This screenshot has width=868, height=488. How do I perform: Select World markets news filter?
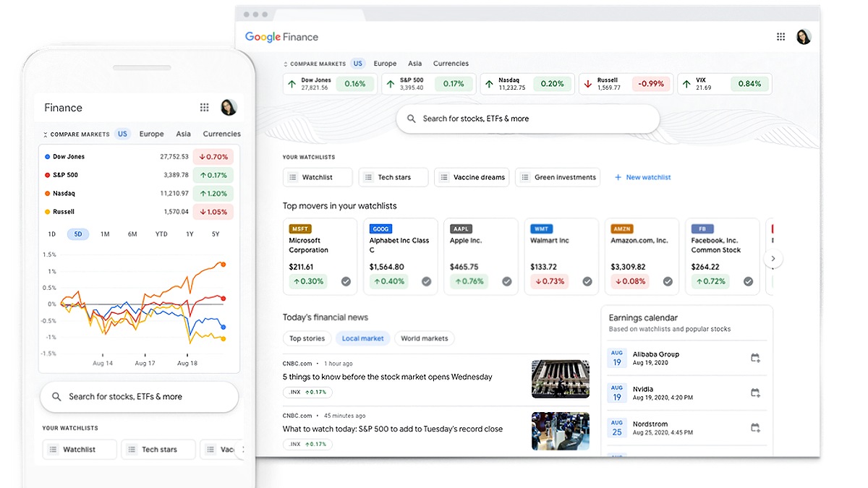point(425,338)
